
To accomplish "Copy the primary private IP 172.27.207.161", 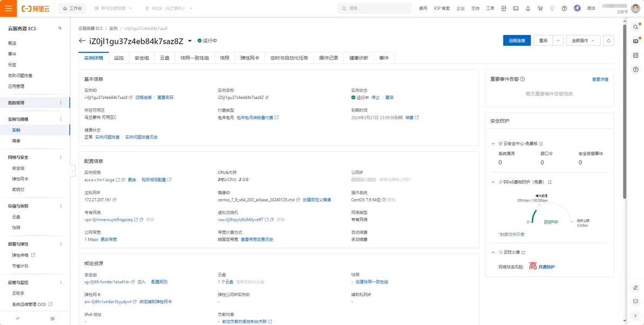I will pos(115,200).
